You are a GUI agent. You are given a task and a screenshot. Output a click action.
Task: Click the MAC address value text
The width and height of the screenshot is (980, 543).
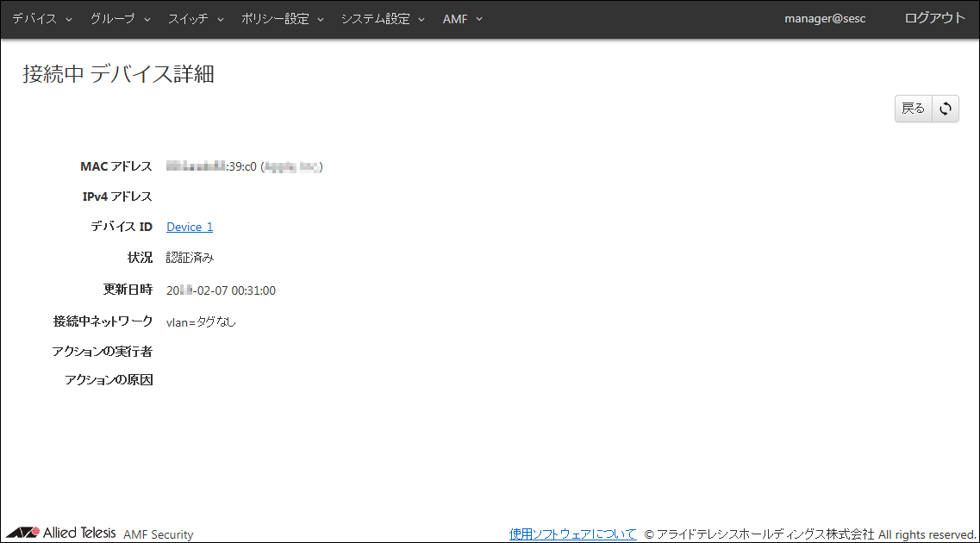tap(244, 166)
